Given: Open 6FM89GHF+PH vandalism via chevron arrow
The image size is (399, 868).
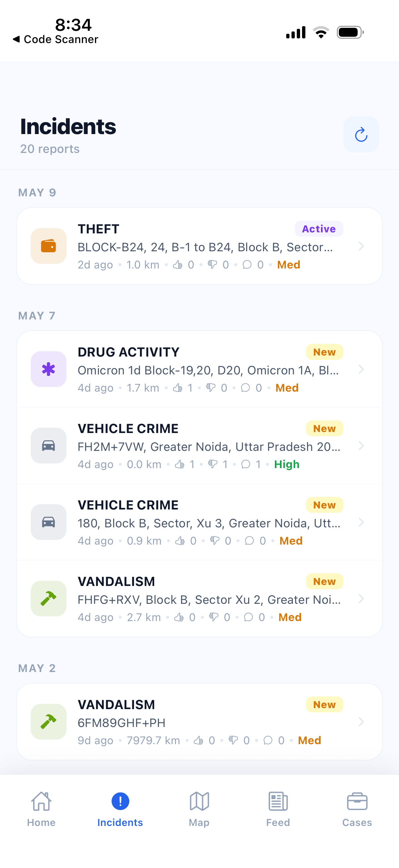Looking at the screenshot, I should (x=361, y=721).
